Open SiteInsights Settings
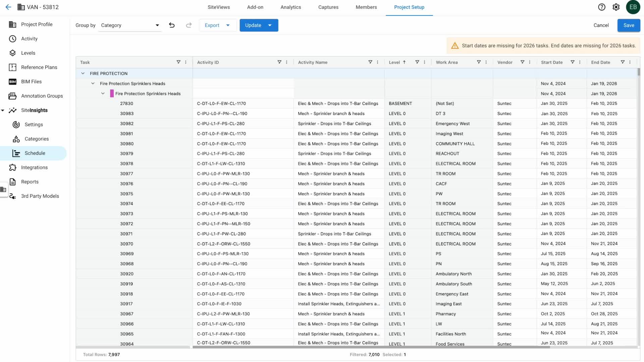 point(34,125)
